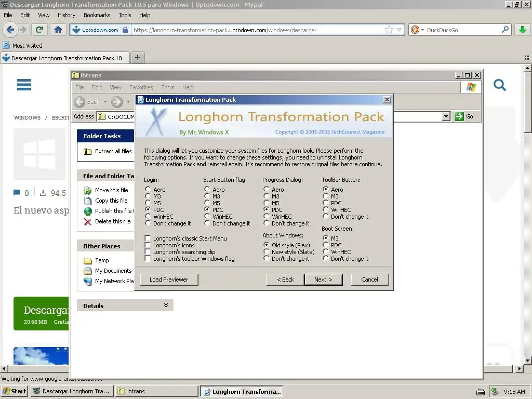
Task: Click the green Descargar download button
Action: (x=42, y=313)
